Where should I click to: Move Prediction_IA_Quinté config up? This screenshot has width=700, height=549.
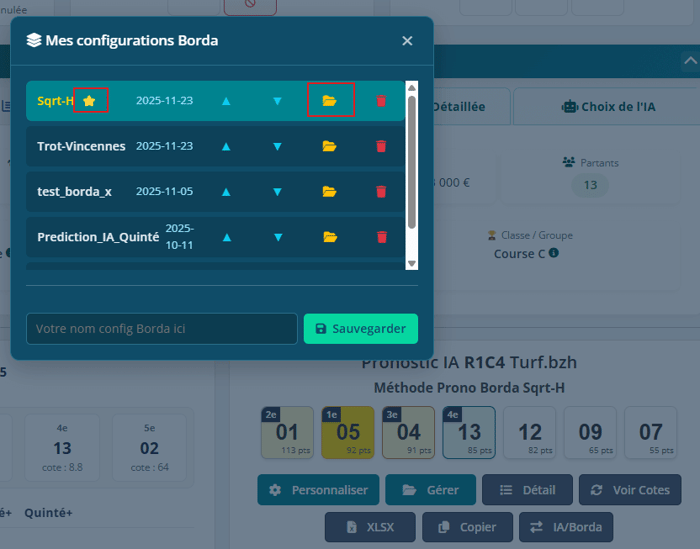point(227,237)
